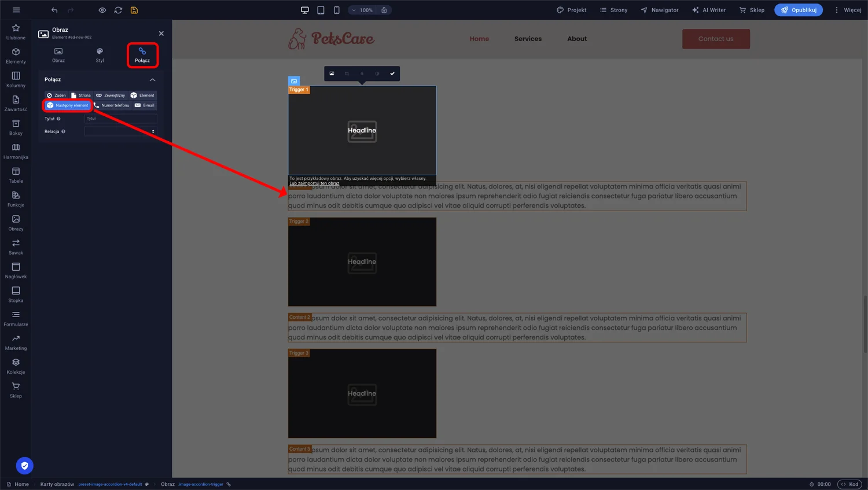
Task: Choose the Zewnętrzny link type
Action: (111, 95)
